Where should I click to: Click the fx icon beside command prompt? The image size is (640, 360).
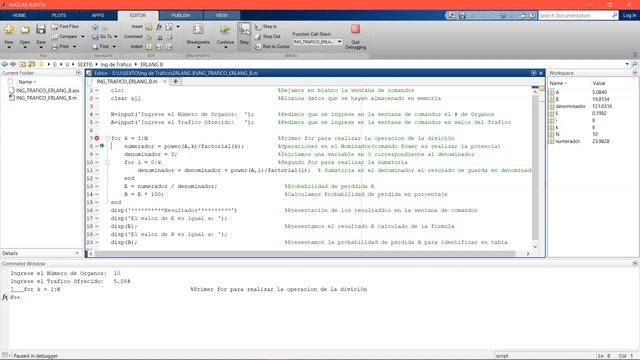coord(4,297)
